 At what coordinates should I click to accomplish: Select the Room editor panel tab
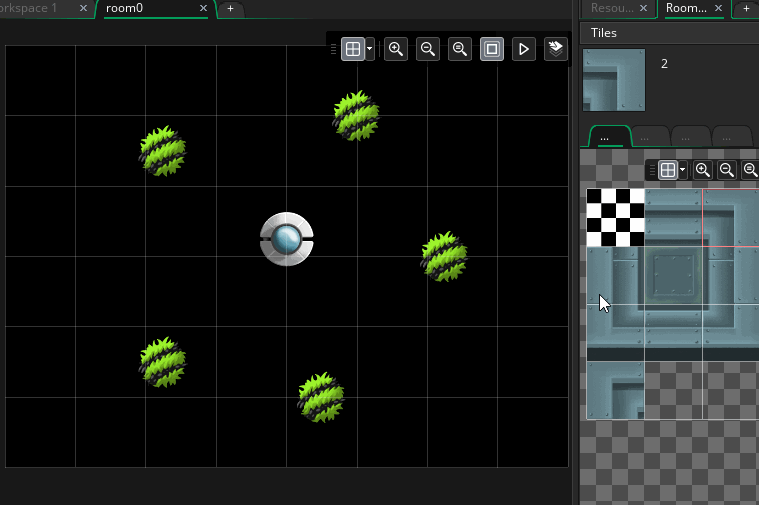pyautogui.click(x=686, y=8)
